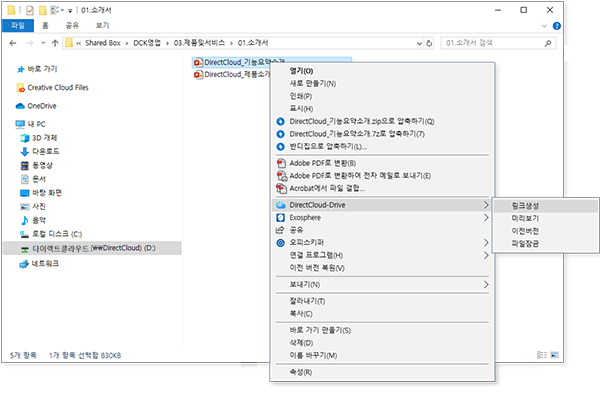Choose 삭제(D) from context menu
The width and height of the screenshot is (600, 400).
(383, 343)
